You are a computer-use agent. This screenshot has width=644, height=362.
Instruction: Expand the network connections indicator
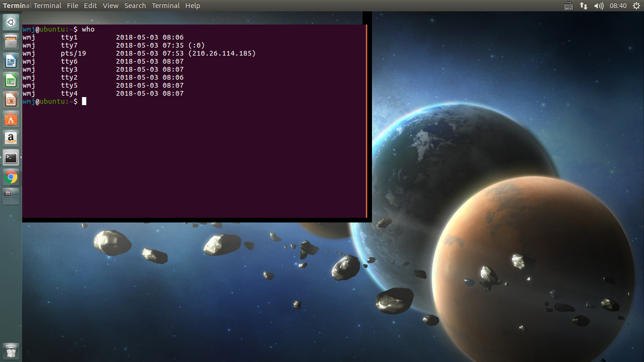(x=584, y=6)
